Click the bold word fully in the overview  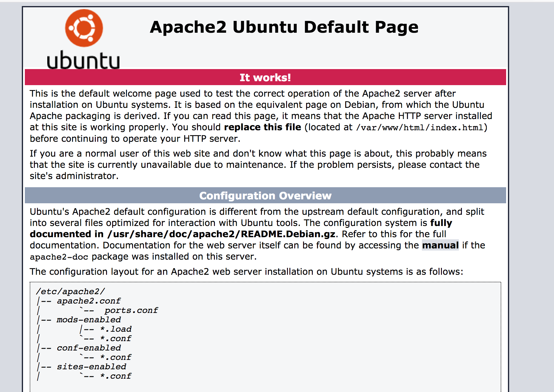441,223
